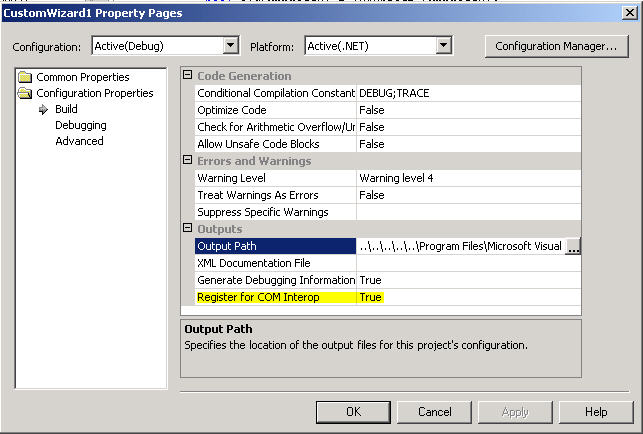Click True value for Generate Debugging Information

pos(469,280)
